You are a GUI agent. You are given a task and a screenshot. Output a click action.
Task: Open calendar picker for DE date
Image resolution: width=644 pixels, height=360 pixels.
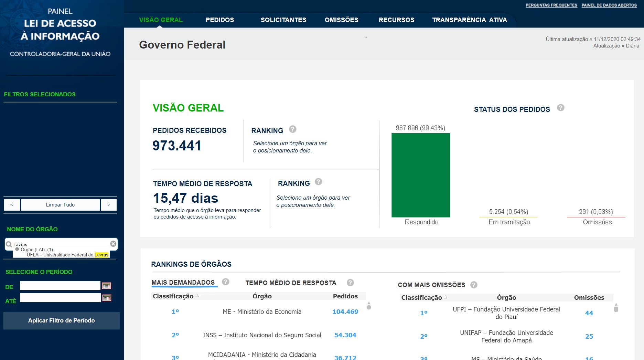(107, 286)
